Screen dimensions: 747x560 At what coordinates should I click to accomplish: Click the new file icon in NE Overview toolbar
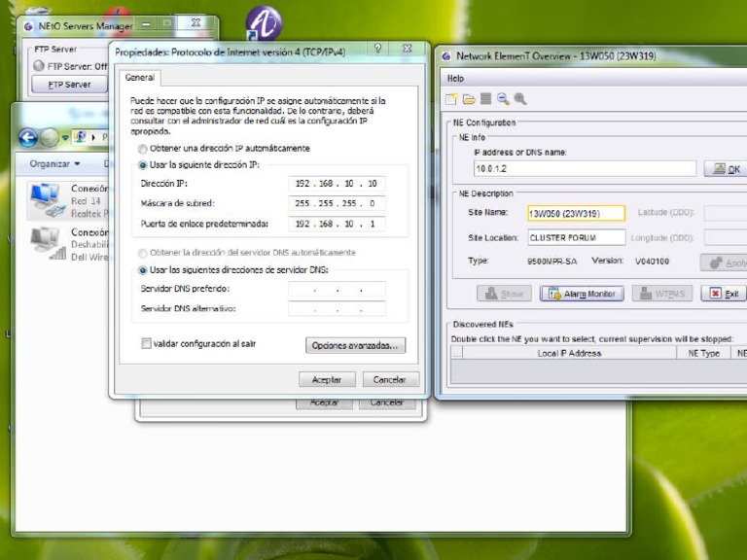(x=451, y=99)
